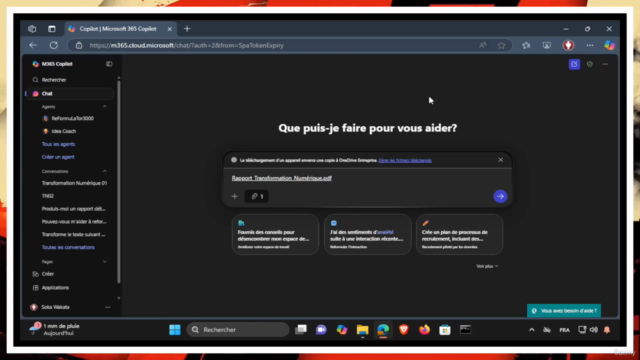Click the address bar URL
Screen dimensions: 640x360
click(x=187, y=45)
